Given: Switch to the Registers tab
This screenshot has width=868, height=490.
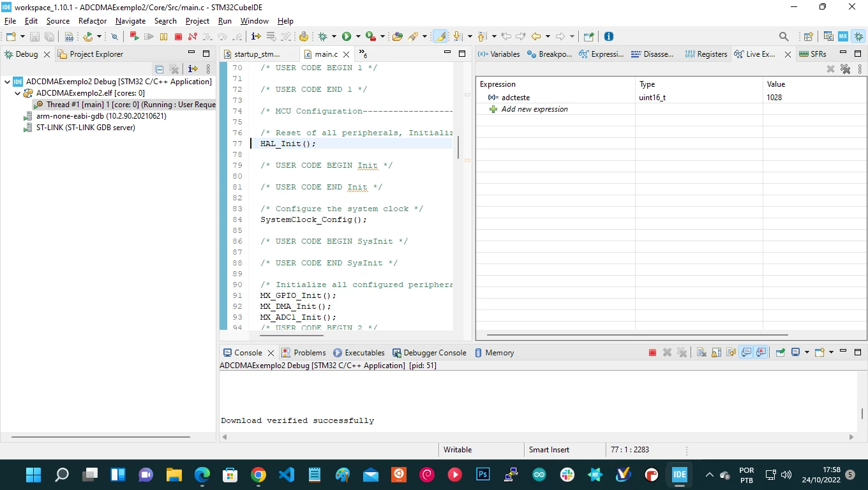Looking at the screenshot, I should pyautogui.click(x=706, y=54).
